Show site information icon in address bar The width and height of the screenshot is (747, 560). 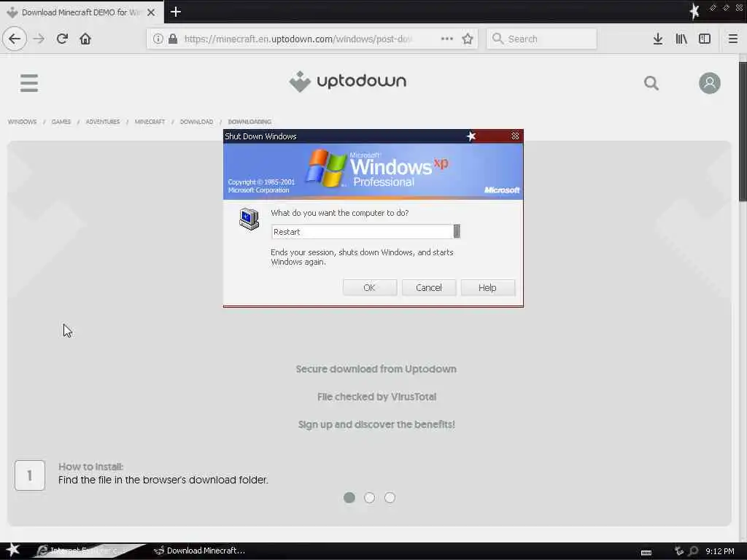(158, 39)
